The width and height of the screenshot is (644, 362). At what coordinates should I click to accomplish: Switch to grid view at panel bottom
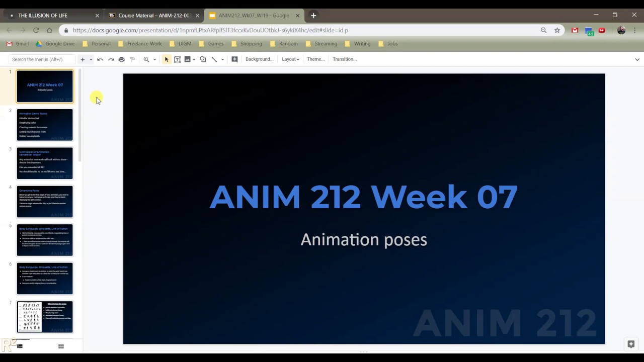[x=61, y=346]
